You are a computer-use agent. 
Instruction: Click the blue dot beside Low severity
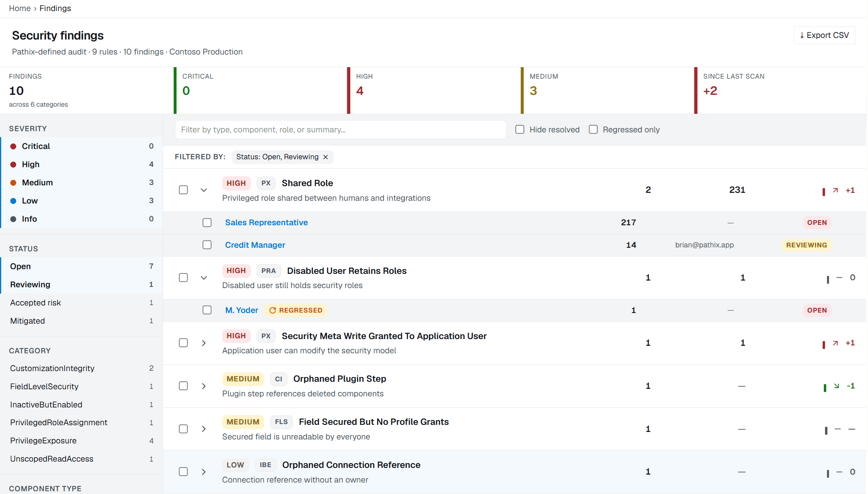click(x=13, y=201)
